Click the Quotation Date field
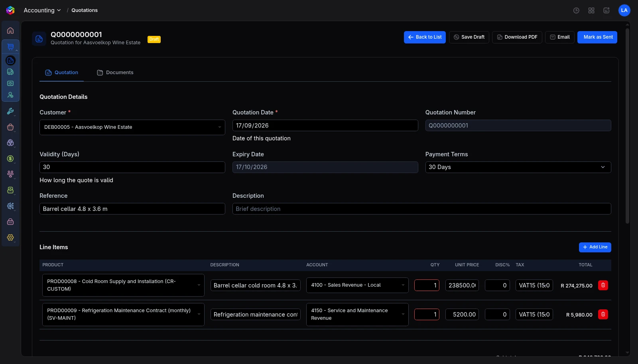 tap(325, 126)
